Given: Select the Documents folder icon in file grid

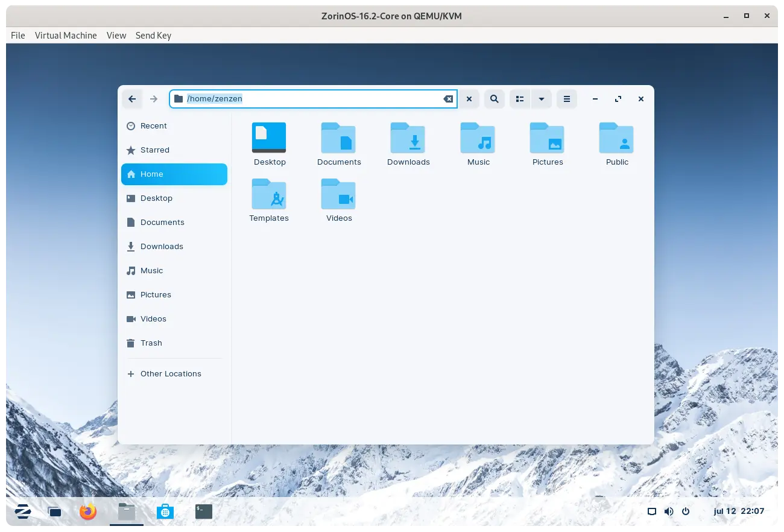Looking at the screenshot, I should 338,138.
